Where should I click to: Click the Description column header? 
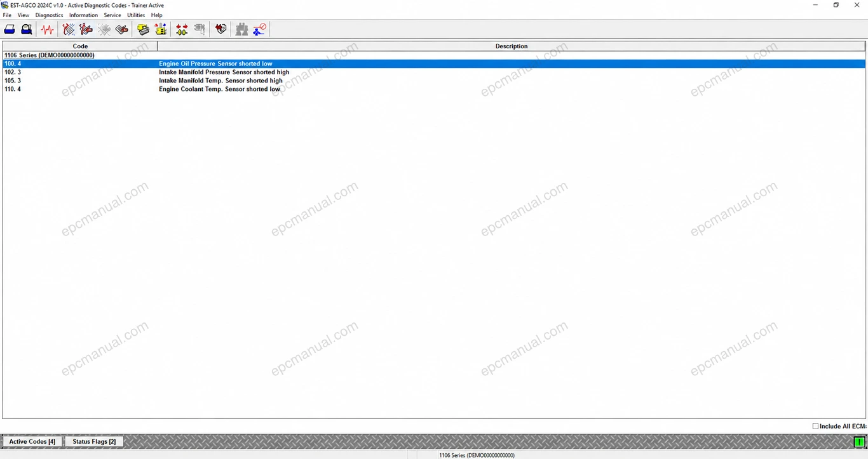512,46
